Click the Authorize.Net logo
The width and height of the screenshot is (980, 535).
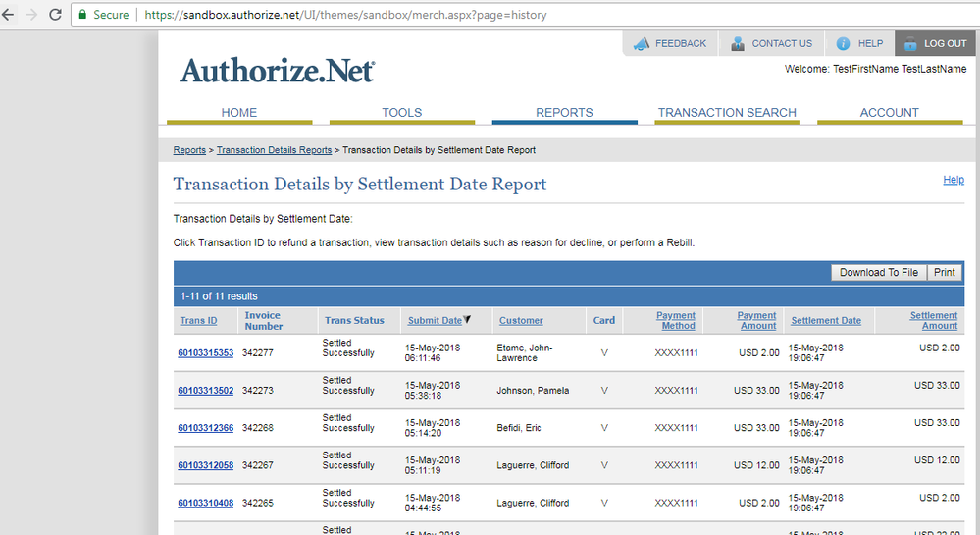(277, 71)
